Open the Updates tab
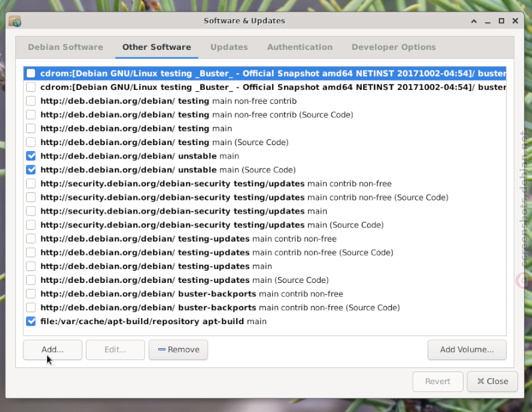The width and height of the screenshot is (532, 412). [x=229, y=47]
